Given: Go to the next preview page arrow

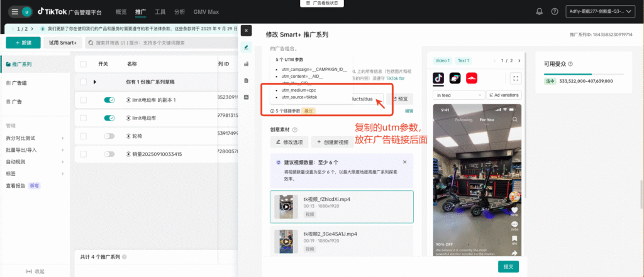Looking at the screenshot, I should pyautogui.click(x=519, y=61).
